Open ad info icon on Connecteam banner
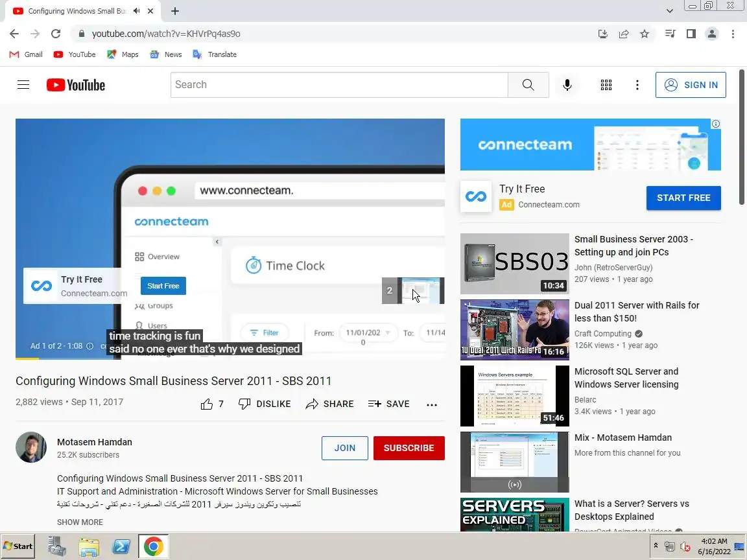Screen dimensions: 747x560 tap(716, 124)
